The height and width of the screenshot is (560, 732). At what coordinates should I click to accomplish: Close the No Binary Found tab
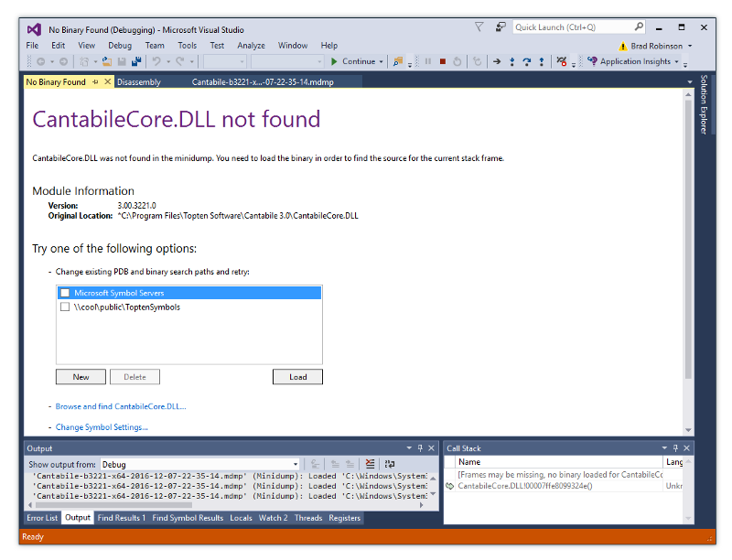coord(107,81)
